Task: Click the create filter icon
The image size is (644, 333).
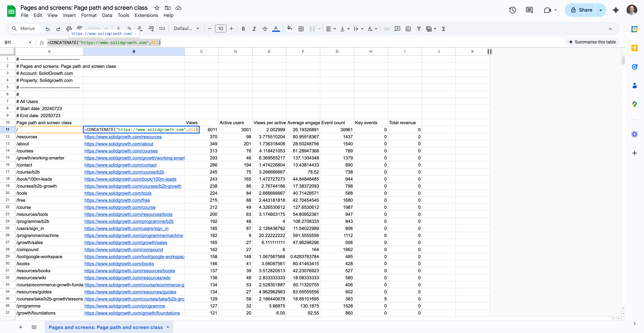Action: point(419,29)
